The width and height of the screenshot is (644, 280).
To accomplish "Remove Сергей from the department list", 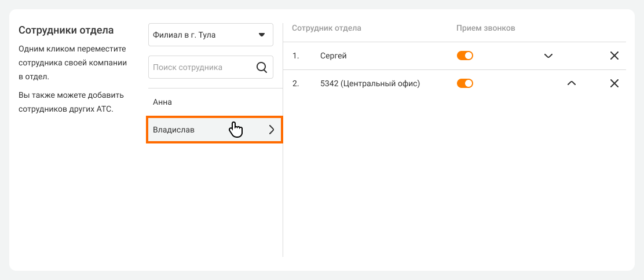I will click(614, 56).
